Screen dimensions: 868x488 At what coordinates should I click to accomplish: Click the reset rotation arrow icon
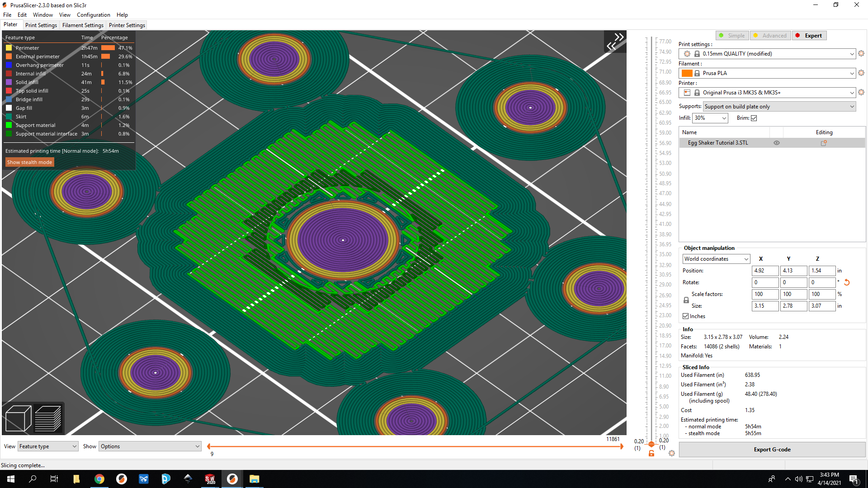pyautogui.click(x=847, y=282)
